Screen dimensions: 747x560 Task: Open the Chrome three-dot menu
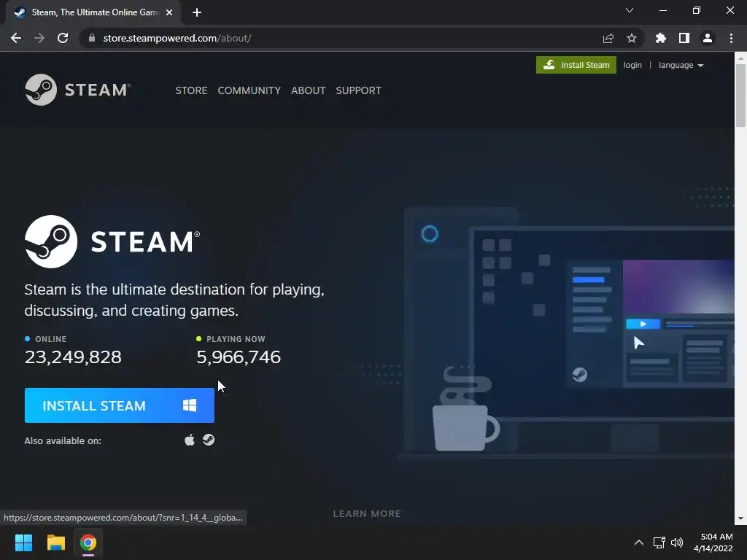[x=731, y=38]
